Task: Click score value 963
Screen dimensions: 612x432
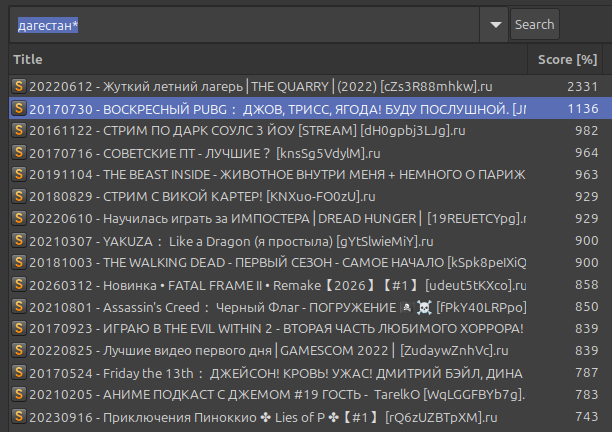Action: point(586,174)
